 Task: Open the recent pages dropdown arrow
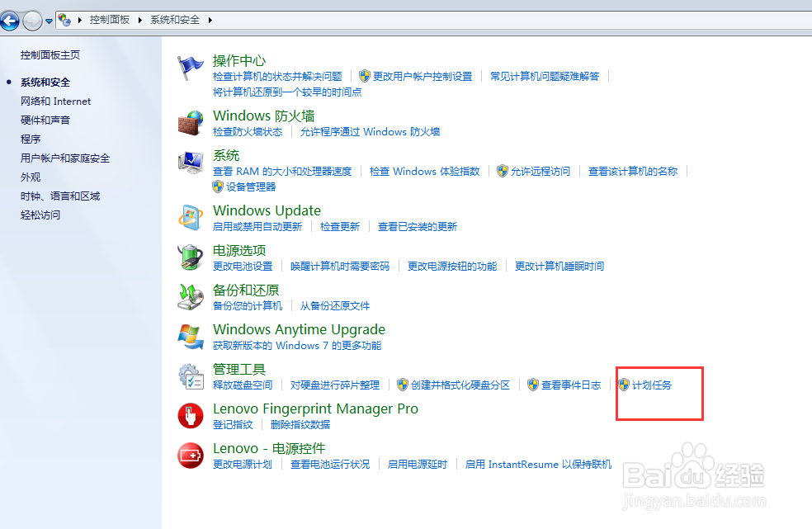pos(49,21)
